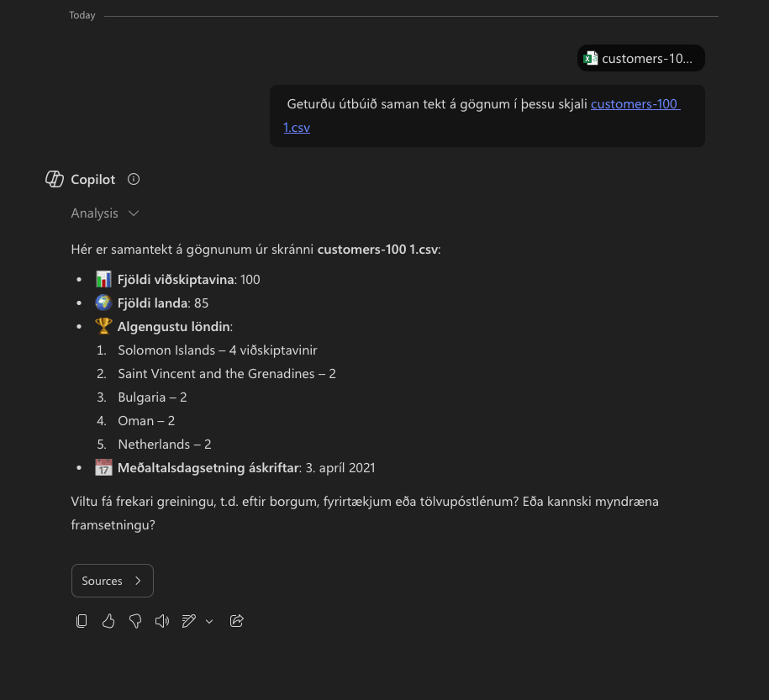Screen dimensions: 769x700
Task: Copy Copilot's response using the copy icon
Action: 81,620
